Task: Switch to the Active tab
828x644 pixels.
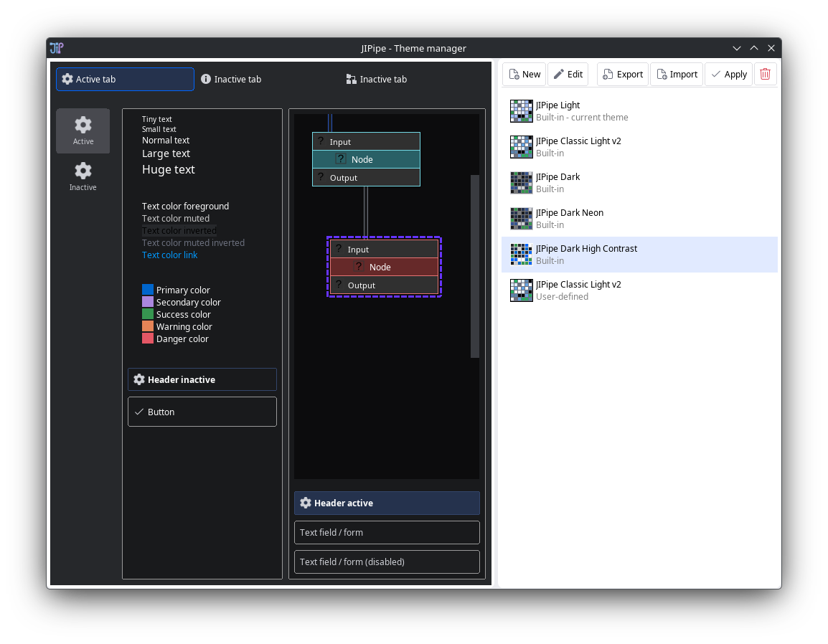Action: pyautogui.click(x=125, y=80)
